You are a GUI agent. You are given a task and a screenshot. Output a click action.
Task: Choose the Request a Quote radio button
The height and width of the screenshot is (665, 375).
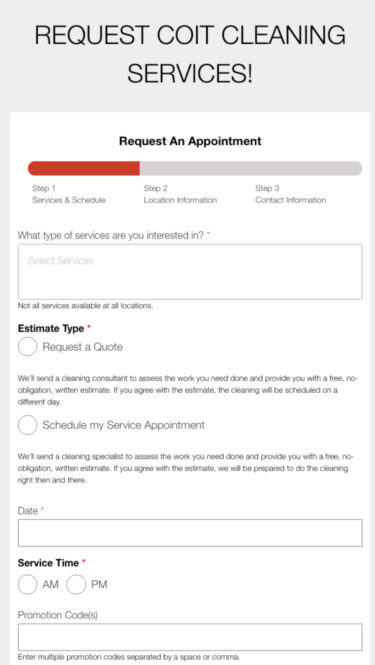(x=28, y=347)
